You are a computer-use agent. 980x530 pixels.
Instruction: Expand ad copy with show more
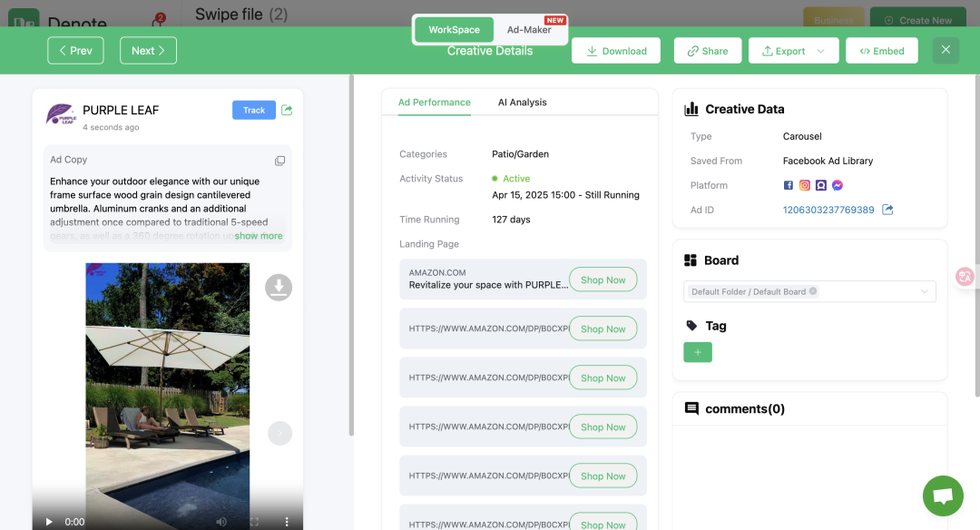pyautogui.click(x=258, y=236)
